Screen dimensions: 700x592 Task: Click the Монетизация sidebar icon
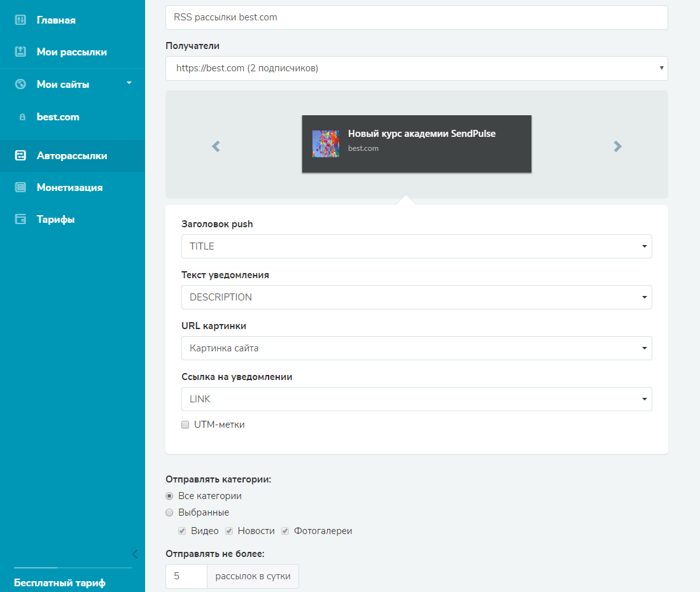20,187
